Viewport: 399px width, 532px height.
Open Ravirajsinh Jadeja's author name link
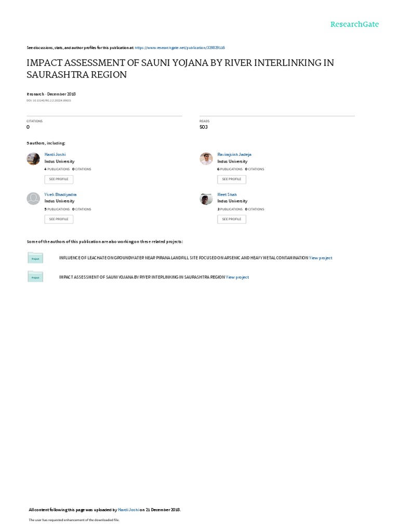tap(234, 154)
